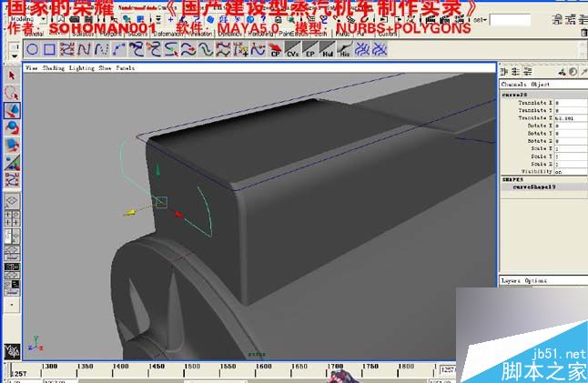
Task: Choose the Move tool in toolbox
Action: pyautogui.click(x=12, y=111)
